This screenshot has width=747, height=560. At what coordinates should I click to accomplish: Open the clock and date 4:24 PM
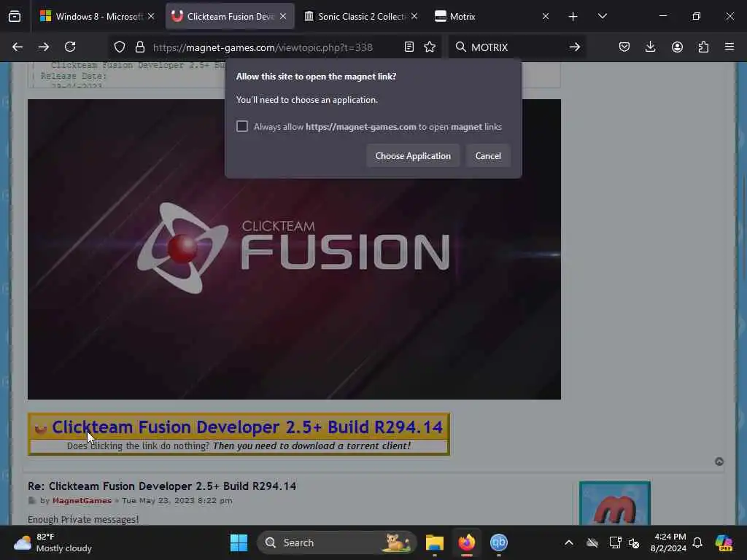pyautogui.click(x=668, y=542)
